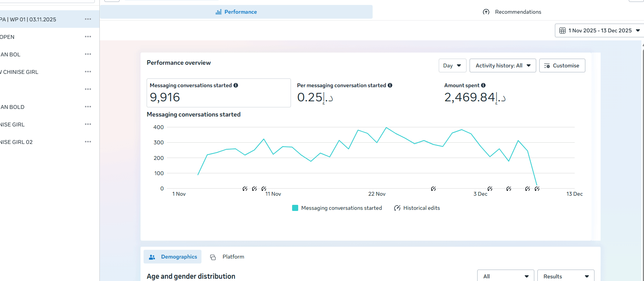Select the Per messaging conversation started metric
This screenshot has height=281, width=644.
tap(366, 93)
